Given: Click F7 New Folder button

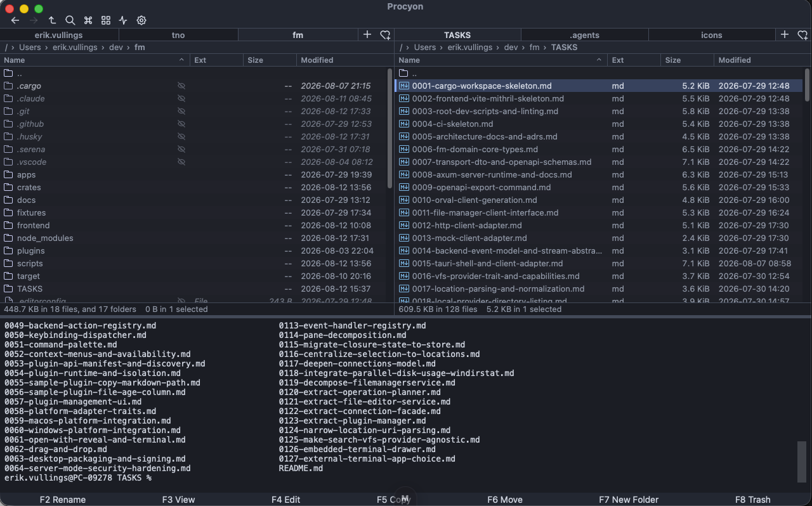Looking at the screenshot, I should [629, 500].
